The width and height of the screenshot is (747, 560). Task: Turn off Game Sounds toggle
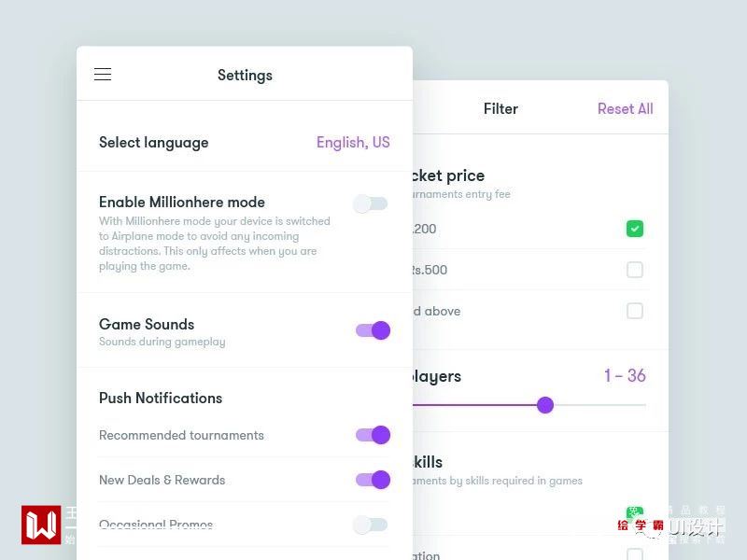point(373,330)
